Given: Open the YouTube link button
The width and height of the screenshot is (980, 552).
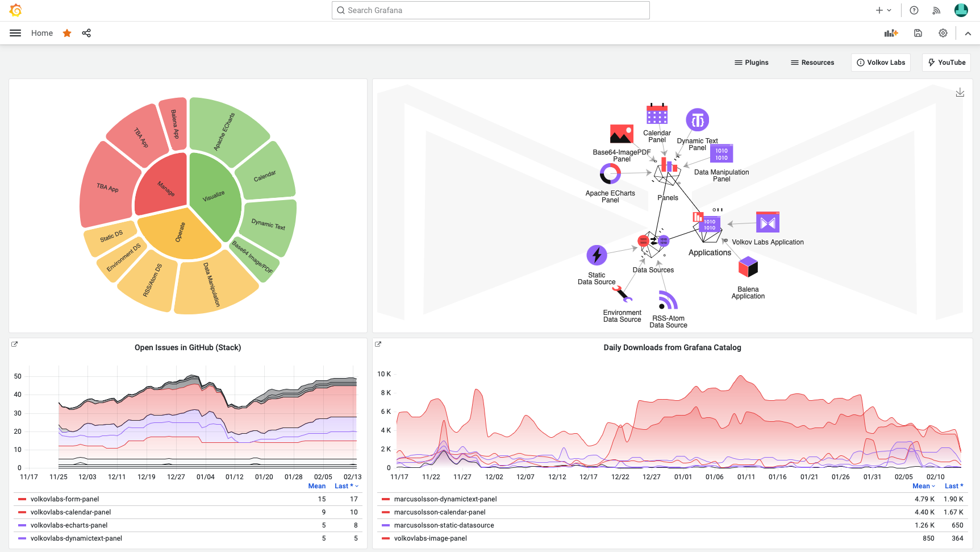Looking at the screenshot, I should click(x=946, y=63).
